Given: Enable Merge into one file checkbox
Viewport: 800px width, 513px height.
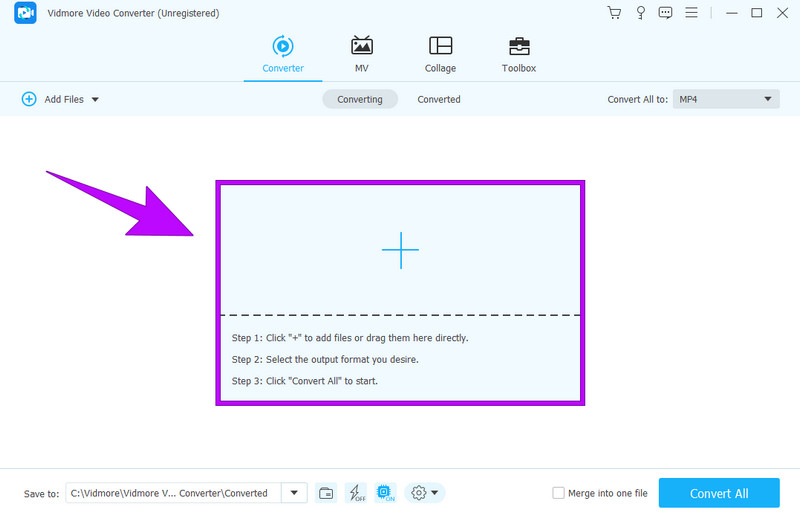Looking at the screenshot, I should (558, 493).
